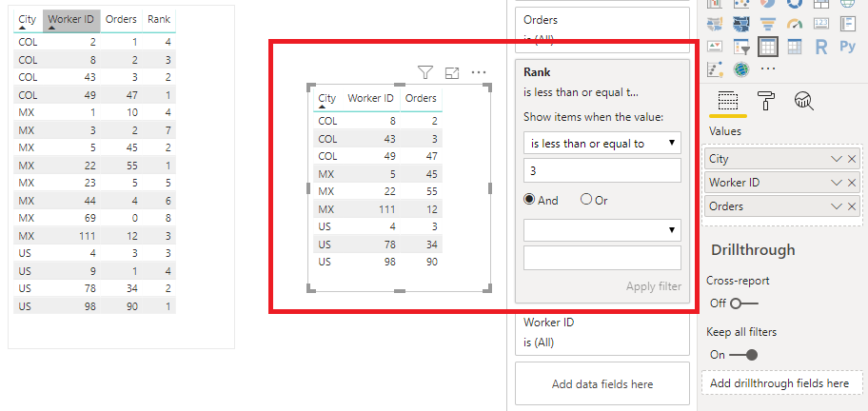
Task: Open the Fields well tab
Action: (x=727, y=101)
